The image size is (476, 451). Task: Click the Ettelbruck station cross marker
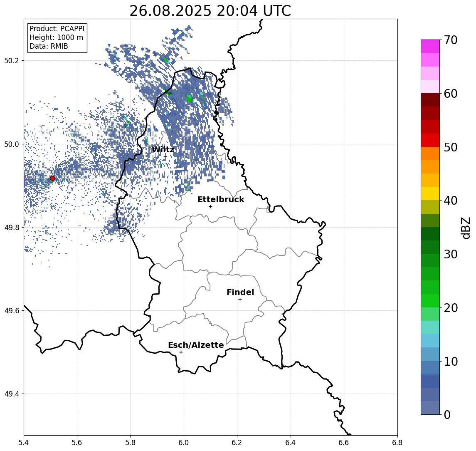210,207
